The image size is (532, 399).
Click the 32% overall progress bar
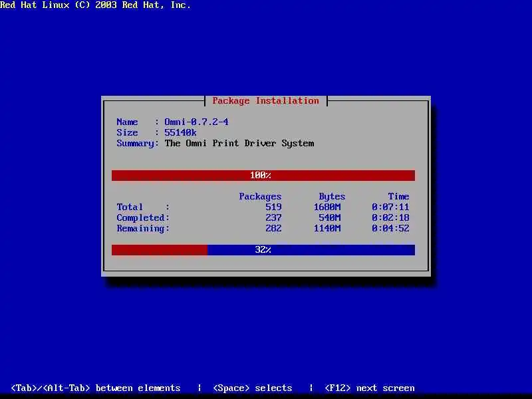pos(263,250)
